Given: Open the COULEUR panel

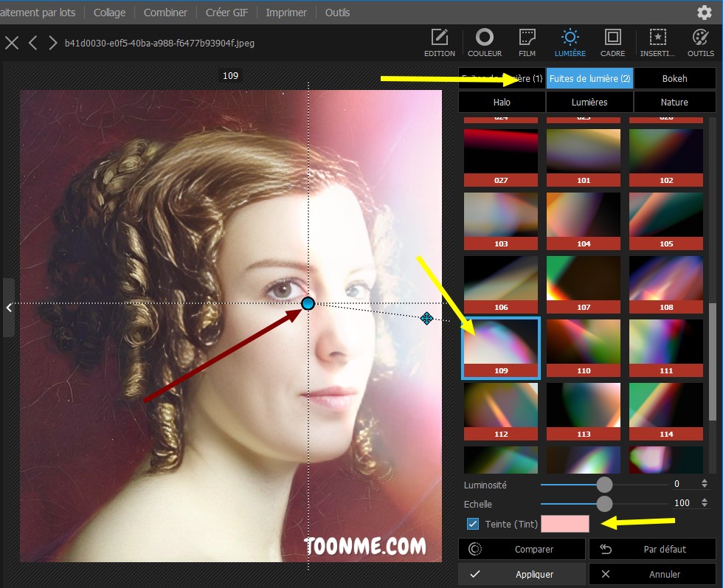Looking at the screenshot, I should tap(484, 43).
